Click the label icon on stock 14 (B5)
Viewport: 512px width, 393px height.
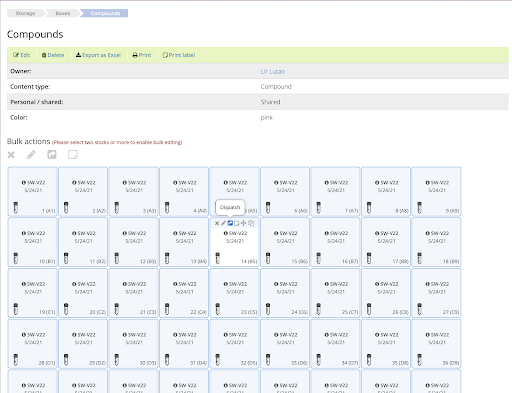click(237, 223)
